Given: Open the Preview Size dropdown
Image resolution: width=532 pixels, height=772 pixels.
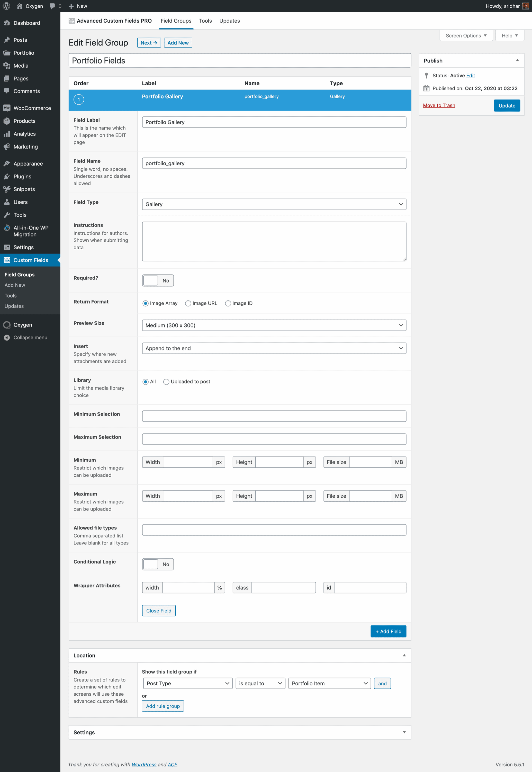Looking at the screenshot, I should (274, 325).
